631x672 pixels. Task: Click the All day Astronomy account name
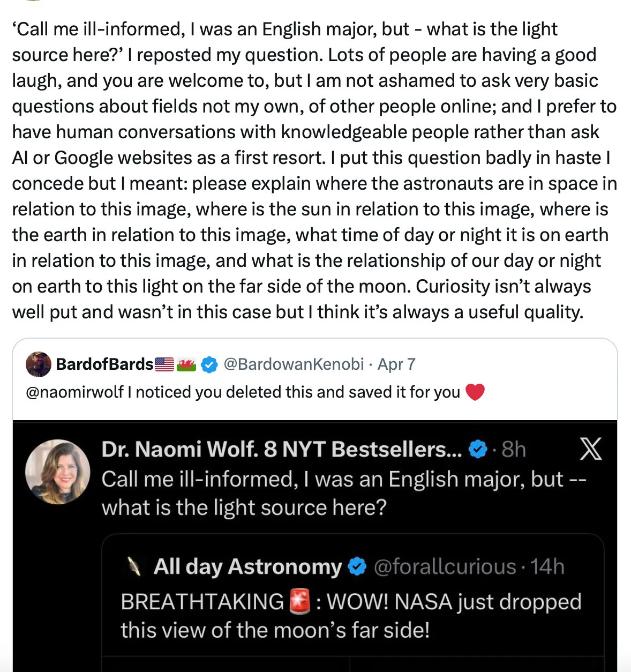(247, 566)
